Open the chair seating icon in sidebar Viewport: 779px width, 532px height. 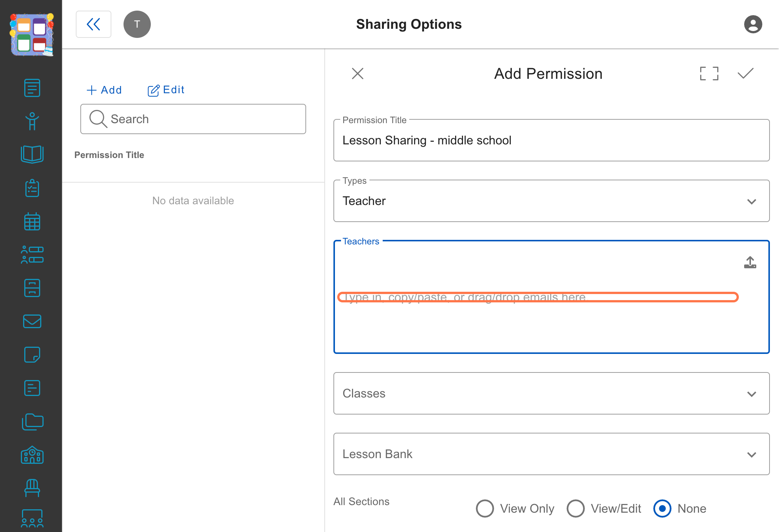[32, 488]
